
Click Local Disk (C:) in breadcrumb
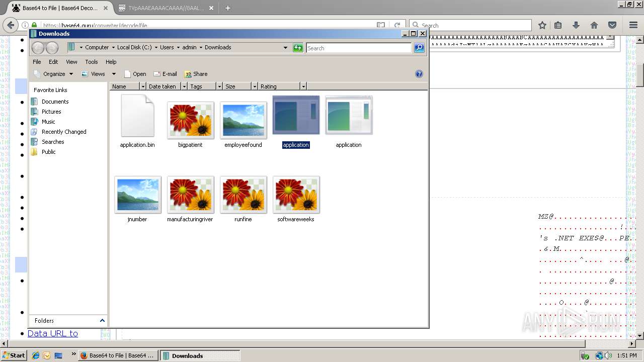click(x=134, y=47)
